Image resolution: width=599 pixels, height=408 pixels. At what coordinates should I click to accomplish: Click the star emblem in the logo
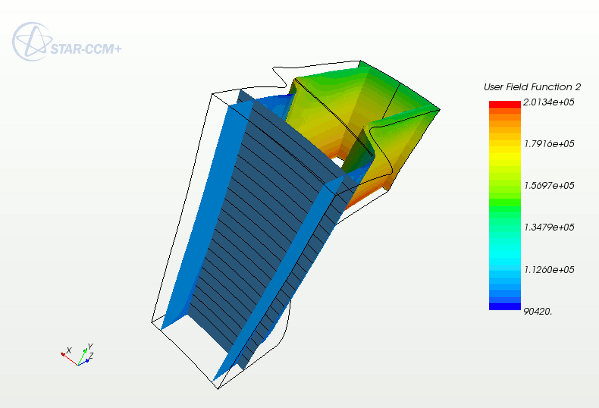[32, 42]
